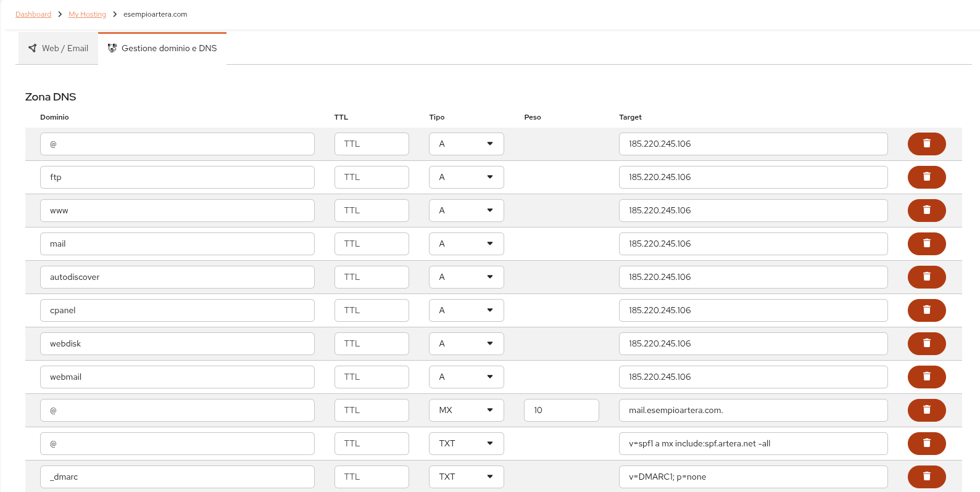Delete the ftp A record
Image resolution: width=980 pixels, height=492 pixels.
pos(926,177)
